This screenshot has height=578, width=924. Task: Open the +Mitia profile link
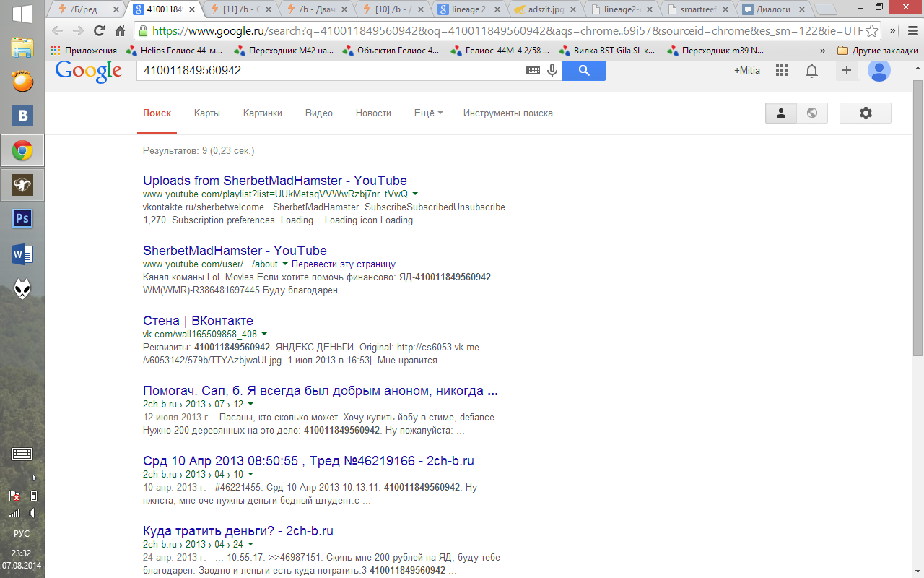[747, 71]
